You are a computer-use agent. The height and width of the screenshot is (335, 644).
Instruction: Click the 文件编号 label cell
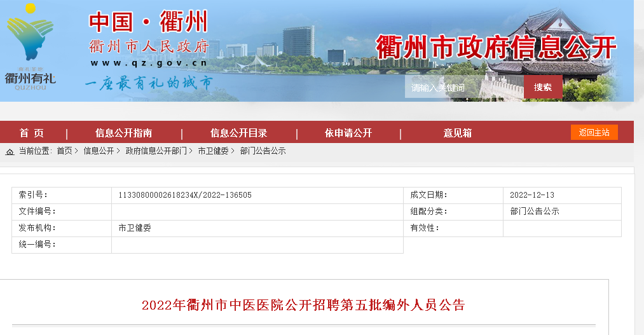point(62,212)
